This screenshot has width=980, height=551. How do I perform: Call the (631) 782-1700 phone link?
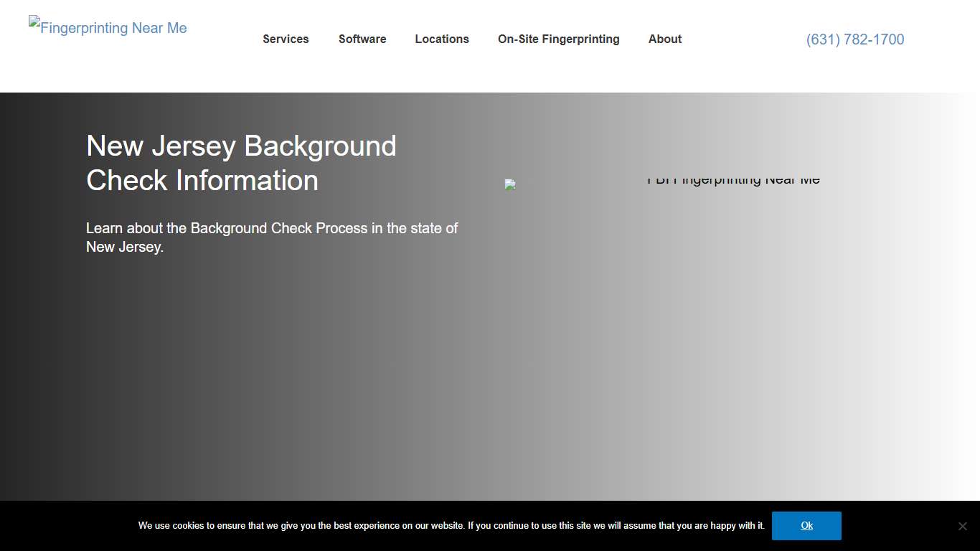[x=854, y=39]
